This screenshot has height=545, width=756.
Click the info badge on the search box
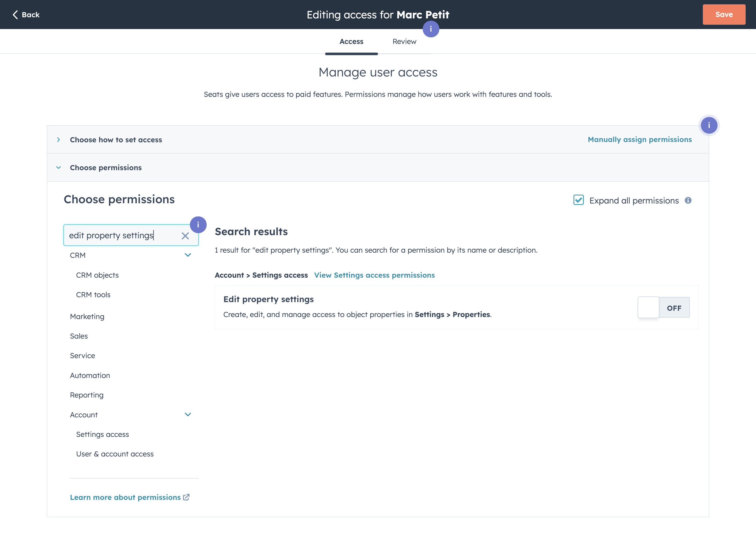click(x=198, y=225)
